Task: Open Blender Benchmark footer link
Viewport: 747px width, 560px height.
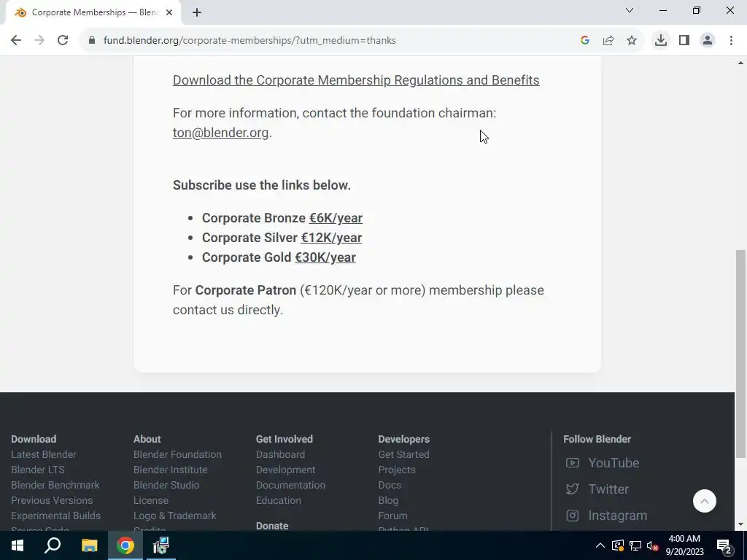Action: tap(55, 485)
